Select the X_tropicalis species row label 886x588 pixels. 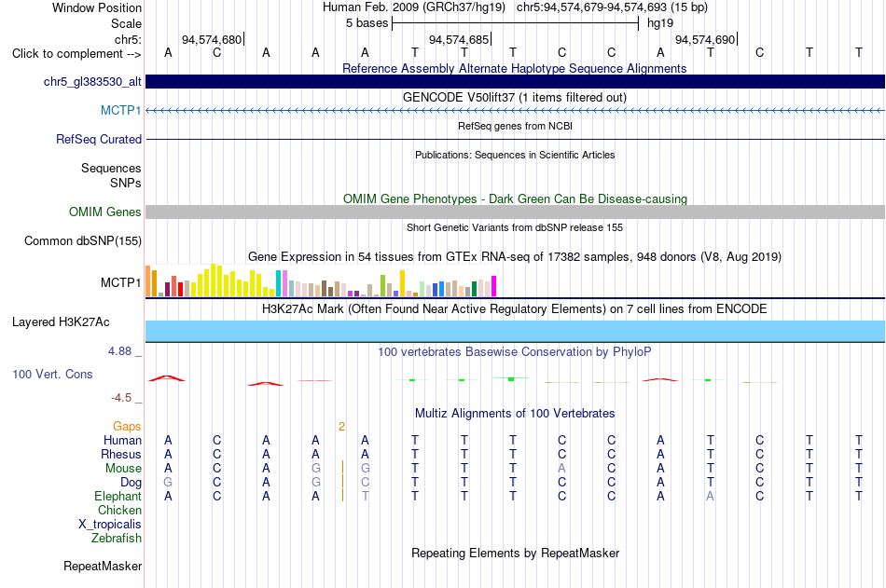coord(110,525)
